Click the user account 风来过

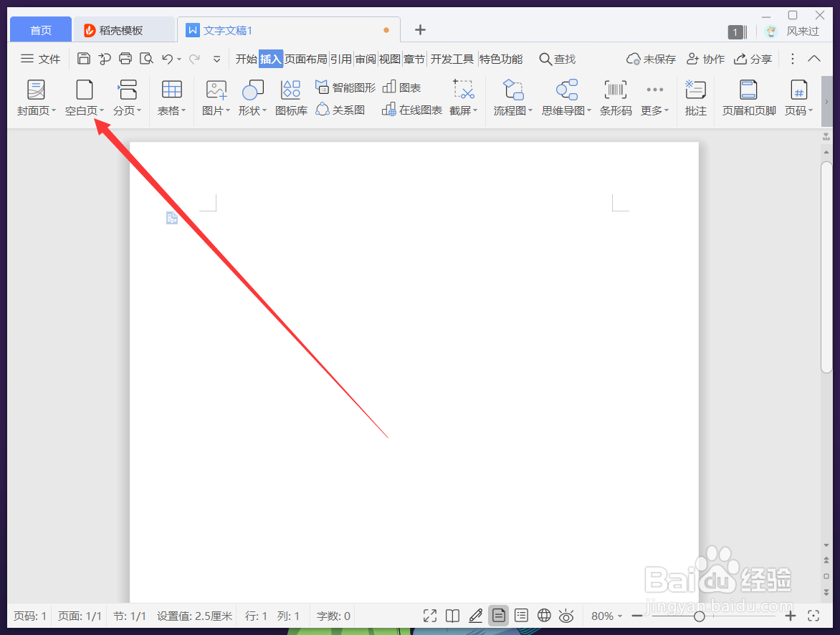click(793, 31)
